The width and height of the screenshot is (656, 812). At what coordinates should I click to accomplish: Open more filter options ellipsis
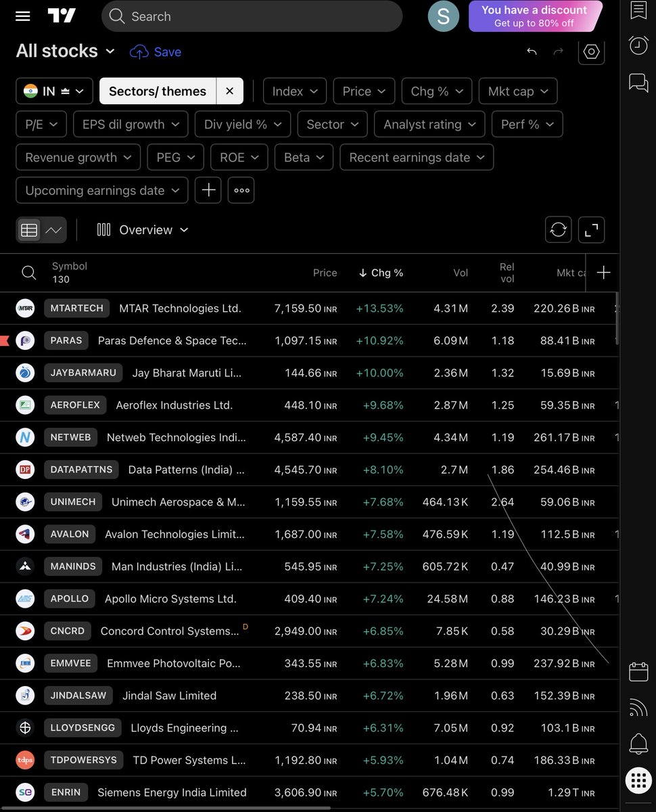pos(241,191)
